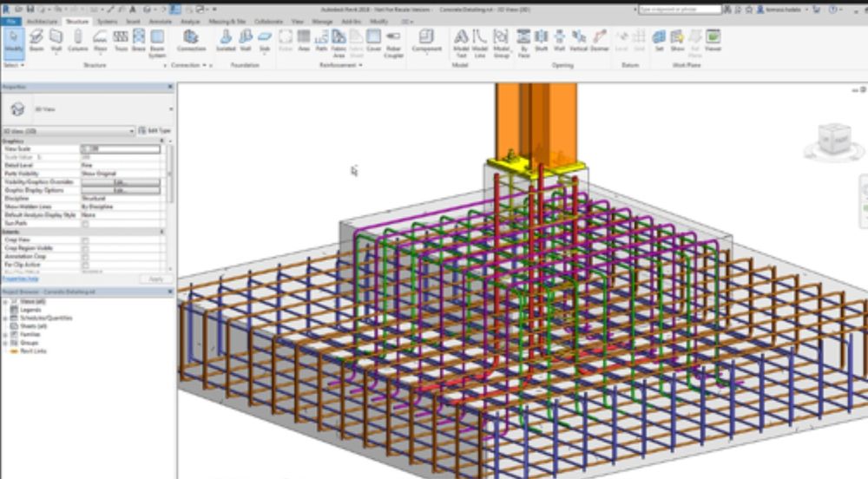This screenshot has height=479, width=868.
Task: Switch to the Manage ribbon tab
Action: click(322, 22)
